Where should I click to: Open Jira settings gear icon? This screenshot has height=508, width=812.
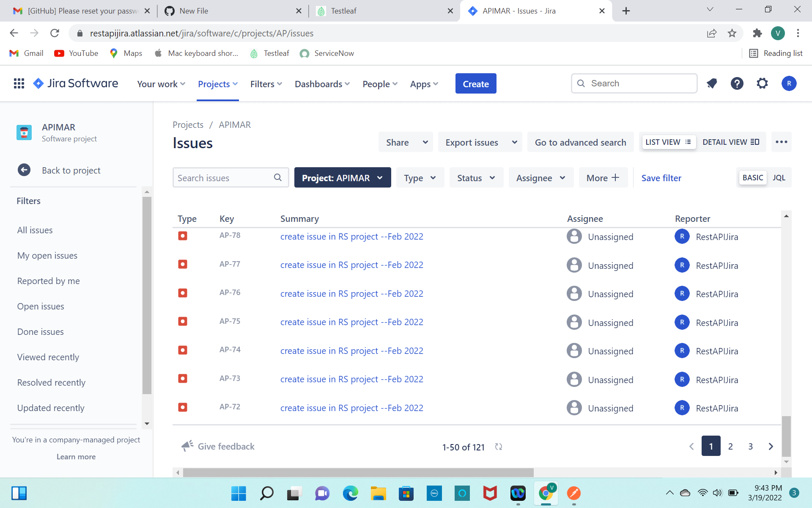(762, 83)
